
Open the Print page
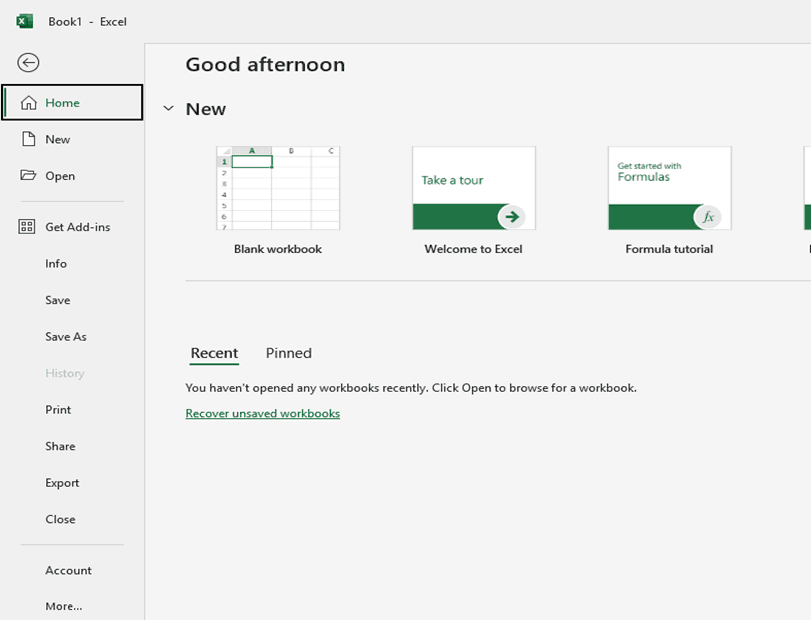[x=58, y=410]
